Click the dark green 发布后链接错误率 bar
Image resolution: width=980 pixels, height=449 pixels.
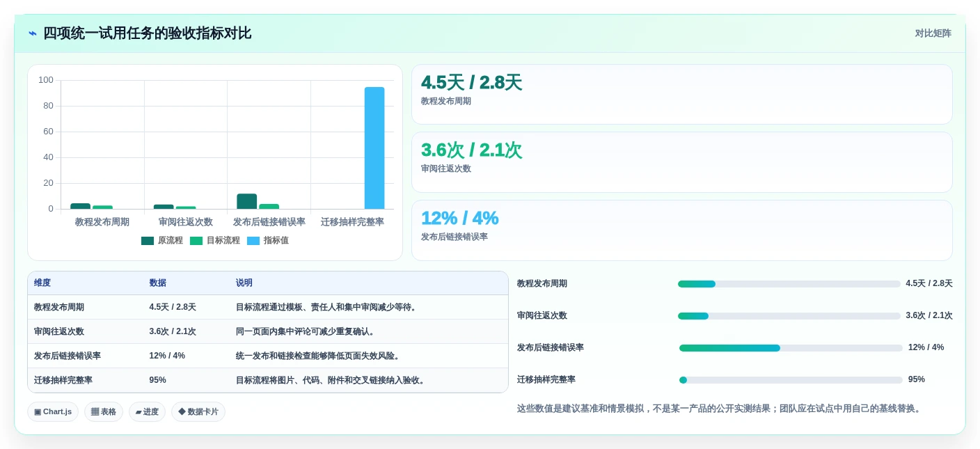pyautogui.click(x=246, y=201)
